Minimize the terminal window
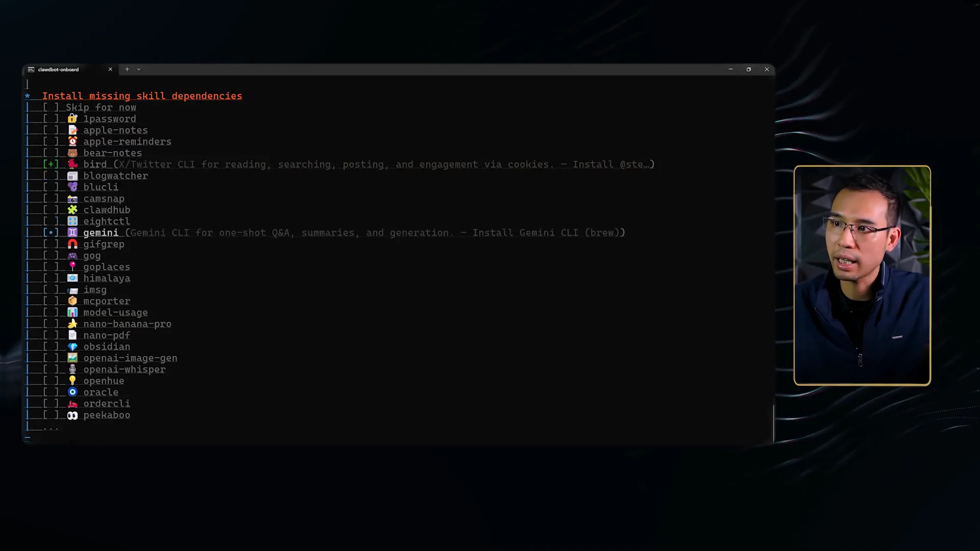Viewport: 980px width, 551px height. (x=730, y=69)
